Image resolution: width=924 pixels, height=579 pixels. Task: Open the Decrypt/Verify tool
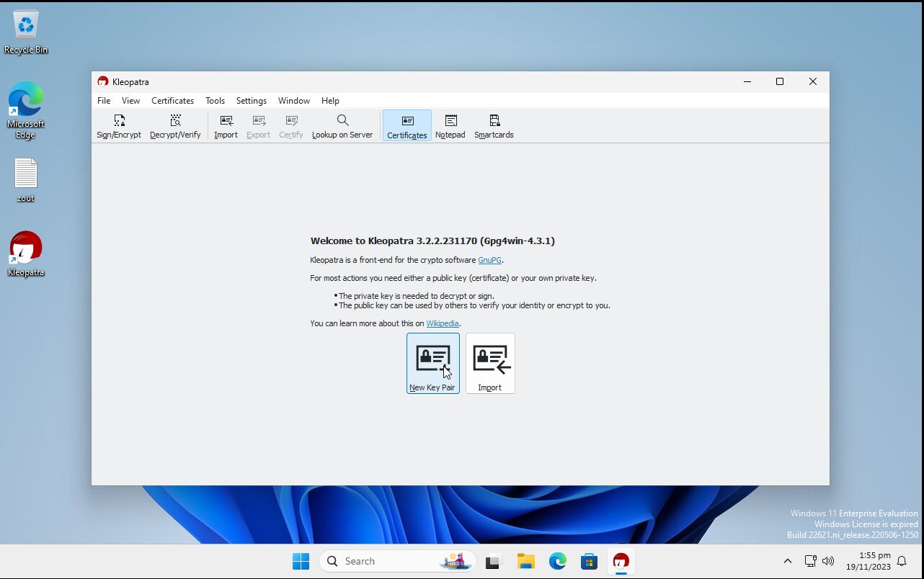click(x=175, y=126)
